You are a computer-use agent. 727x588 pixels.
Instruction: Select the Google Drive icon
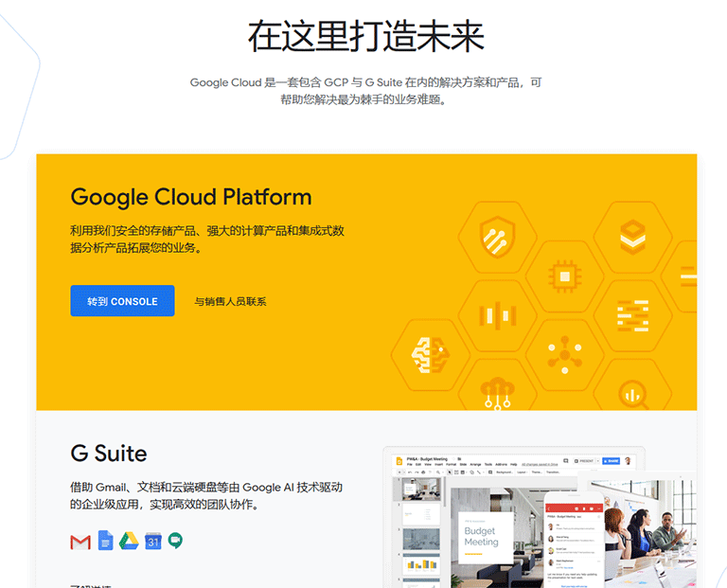pos(129,541)
